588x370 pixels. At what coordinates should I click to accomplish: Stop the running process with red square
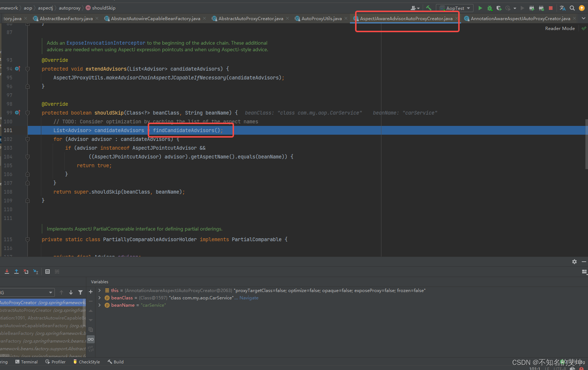(x=551, y=8)
